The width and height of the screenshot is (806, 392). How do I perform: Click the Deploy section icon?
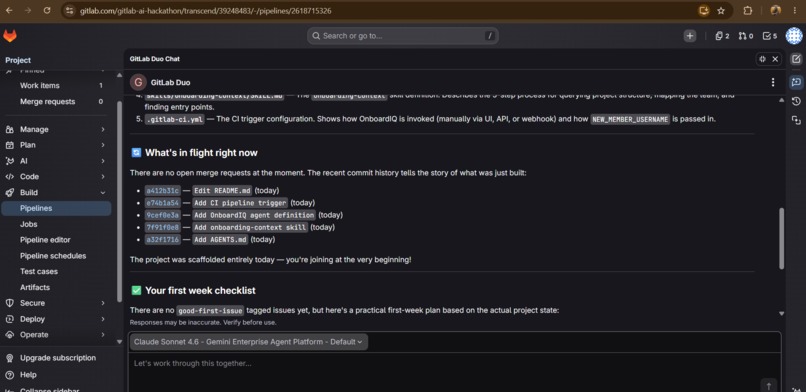[9, 319]
